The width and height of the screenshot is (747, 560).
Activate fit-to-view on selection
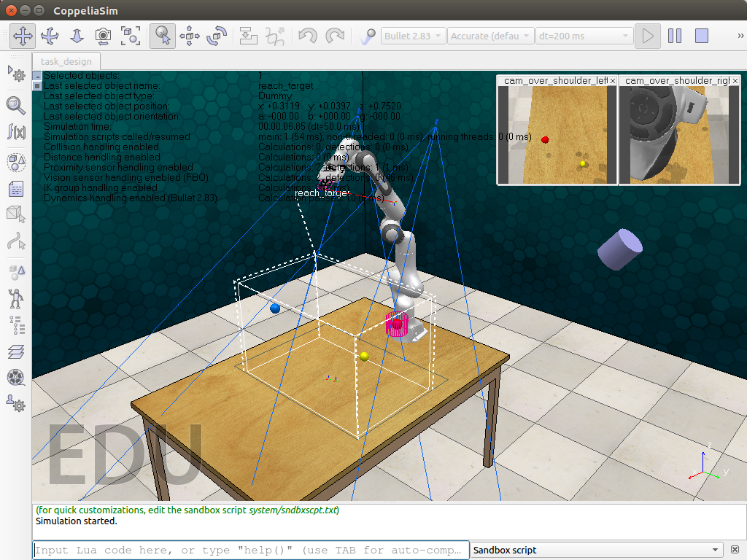131,36
